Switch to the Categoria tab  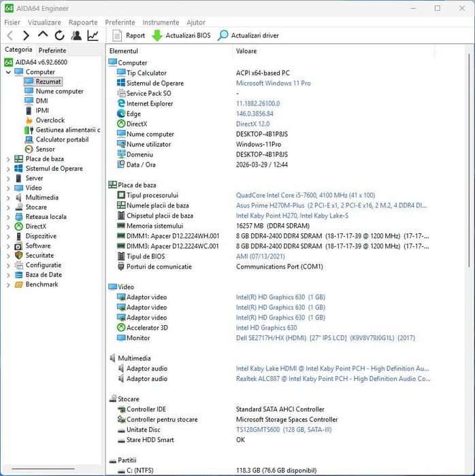pos(18,50)
